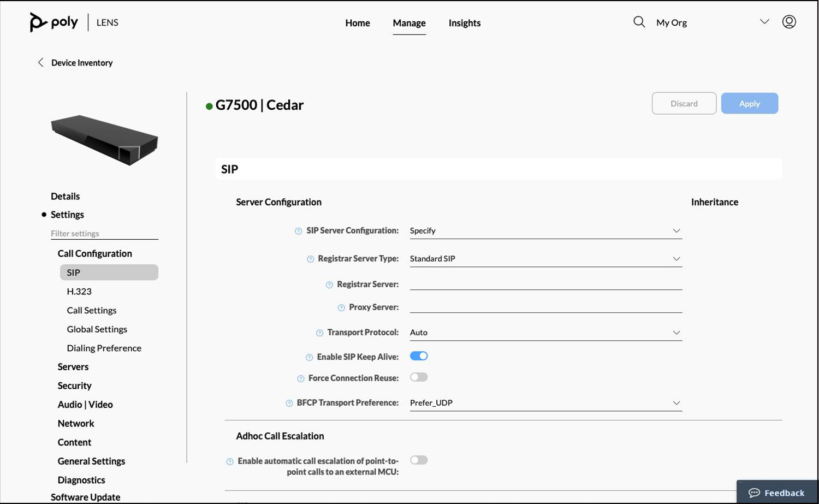
Task: Apply the device settings
Action: pos(749,103)
